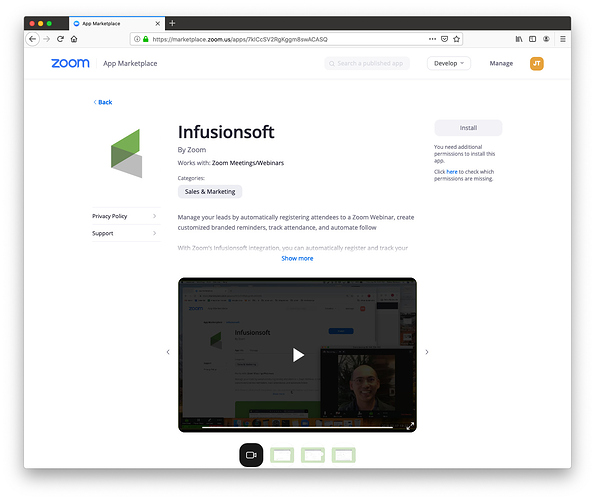Toggle the Firefox sidebar view
This screenshot has width=595, height=500.
(x=532, y=39)
